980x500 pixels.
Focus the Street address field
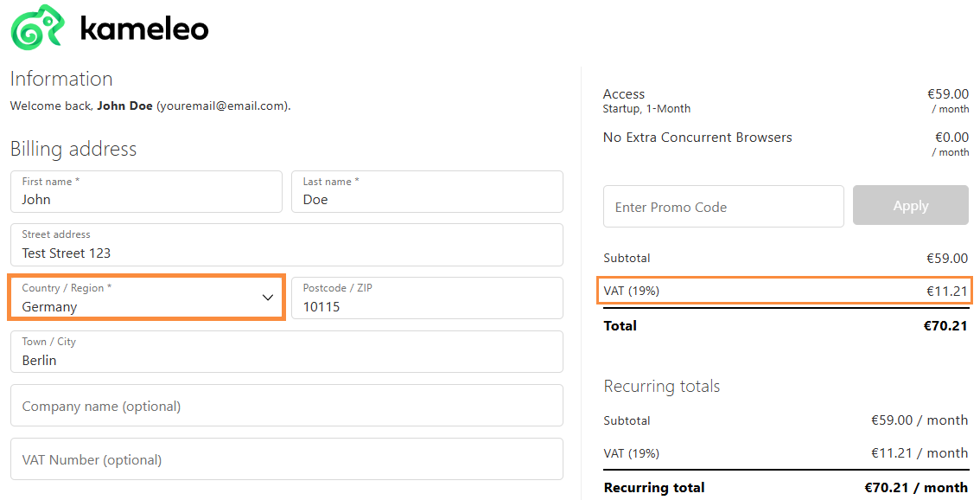[x=287, y=245]
